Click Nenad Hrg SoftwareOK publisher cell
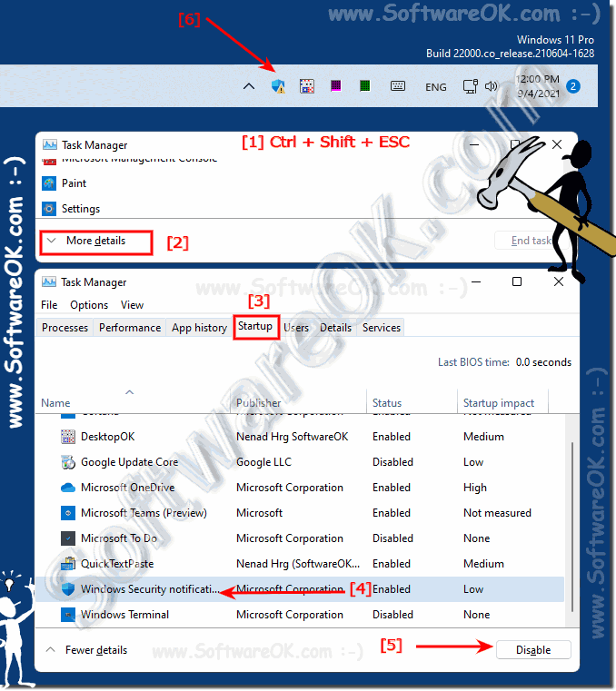616x691 pixels. pyautogui.click(x=292, y=437)
